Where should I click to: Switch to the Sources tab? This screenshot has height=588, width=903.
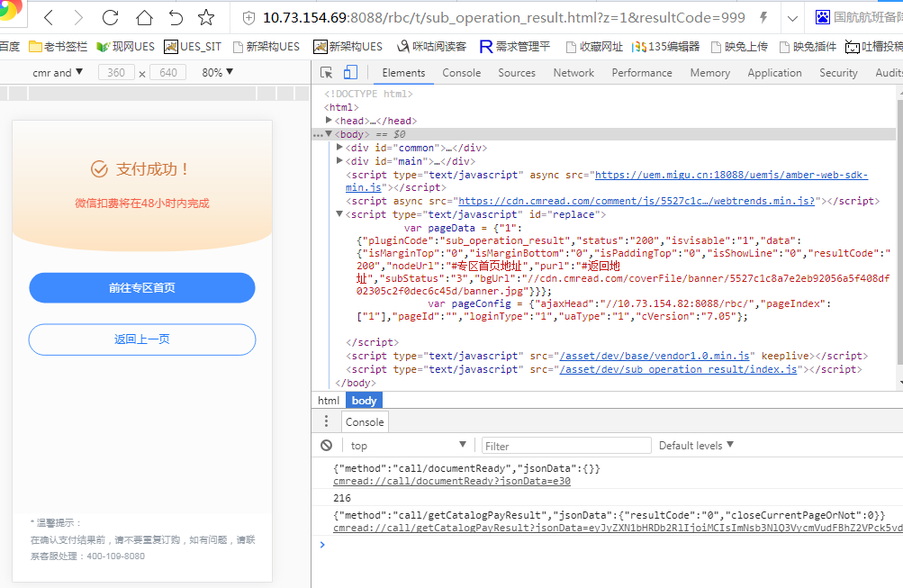[517, 73]
